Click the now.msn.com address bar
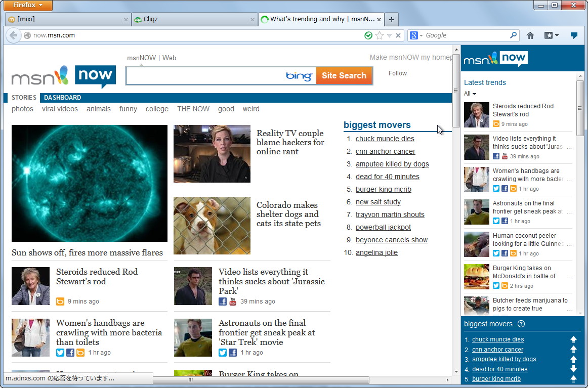The width and height of the screenshot is (588, 388). click(x=195, y=35)
